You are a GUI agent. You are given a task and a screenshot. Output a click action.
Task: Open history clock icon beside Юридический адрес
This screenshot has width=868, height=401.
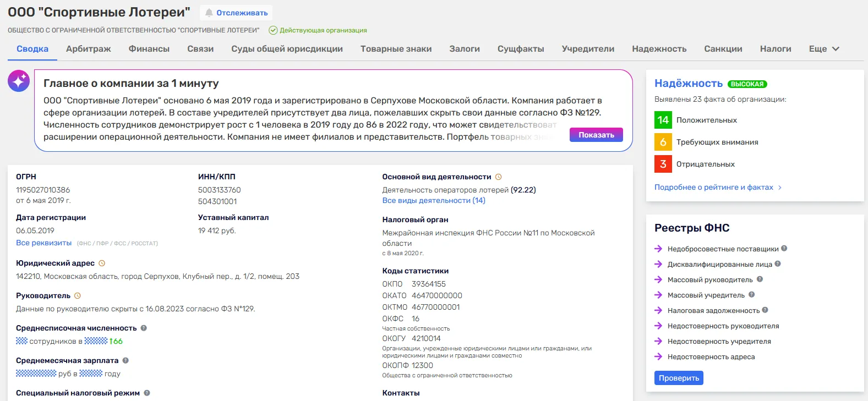coord(102,263)
